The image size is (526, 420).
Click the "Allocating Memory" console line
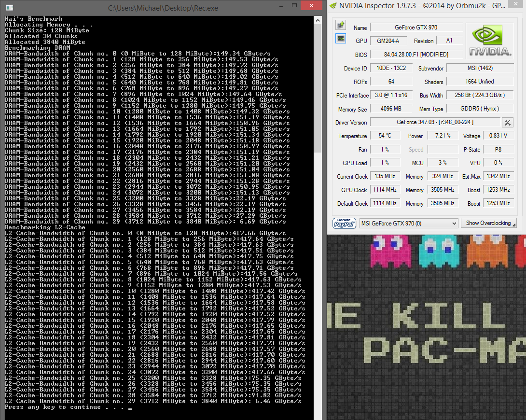pyautogui.click(x=49, y=25)
